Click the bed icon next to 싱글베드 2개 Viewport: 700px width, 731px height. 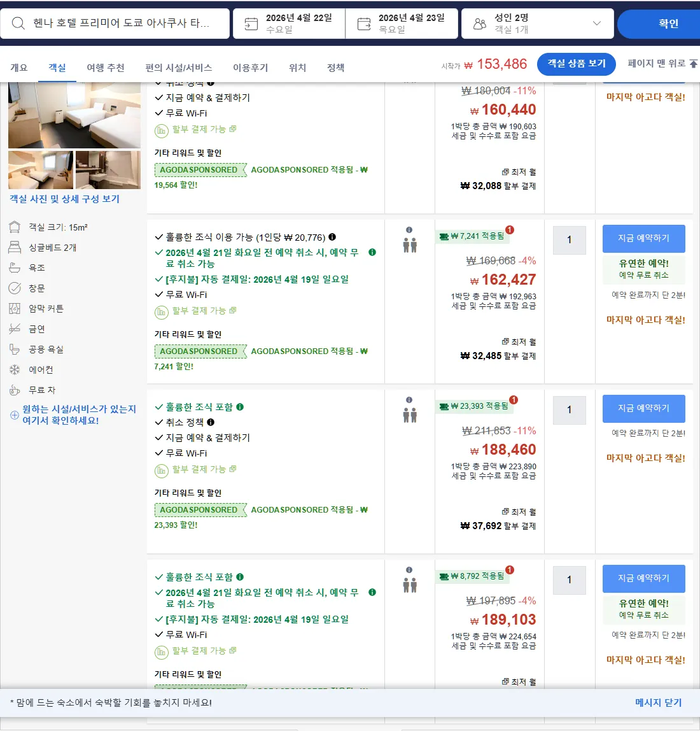coord(15,247)
